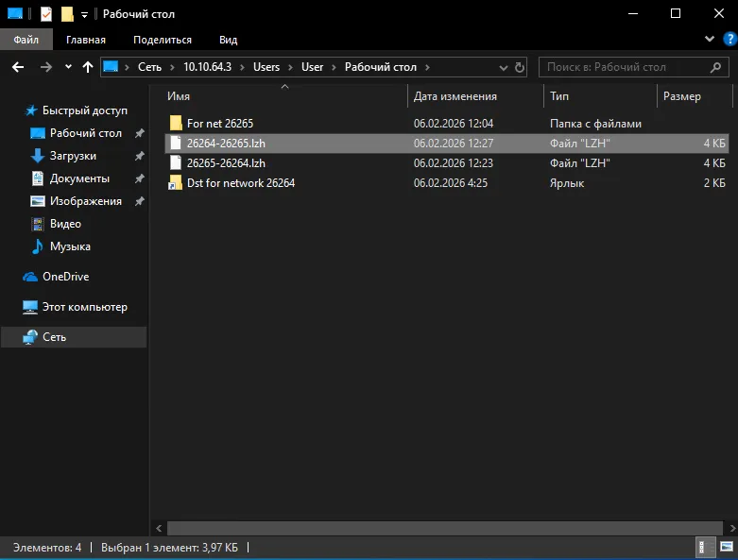
Task: Click the 2 КБ size cell
Action: pyautogui.click(x=714, y=183)
